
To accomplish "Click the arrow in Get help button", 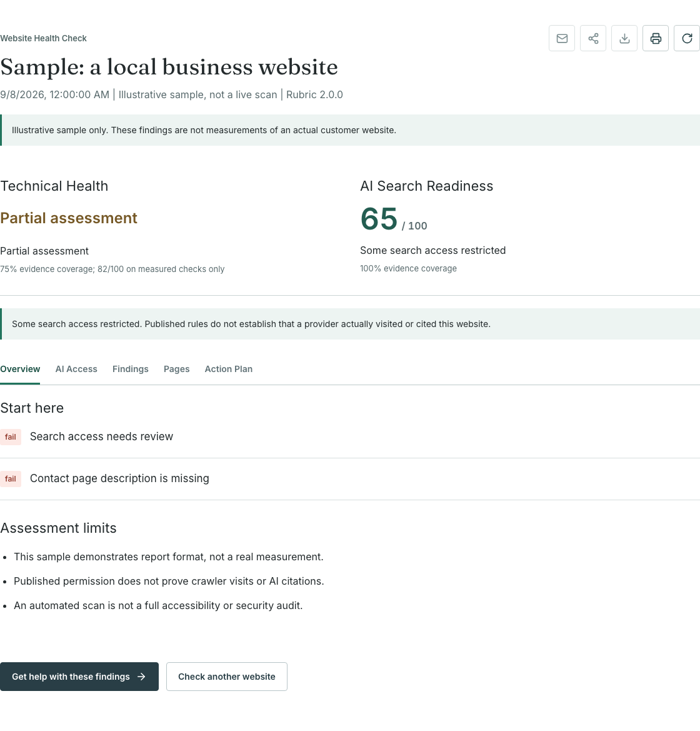I will pyautogui.click(x=142, y=677).
